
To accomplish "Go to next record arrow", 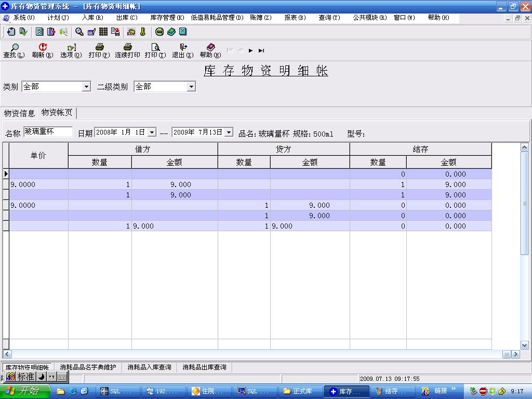I will [250, 50].
